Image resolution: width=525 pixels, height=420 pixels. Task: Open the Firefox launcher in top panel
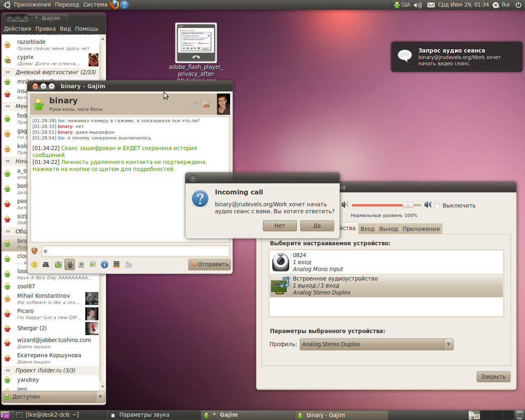tap(114, 5)
